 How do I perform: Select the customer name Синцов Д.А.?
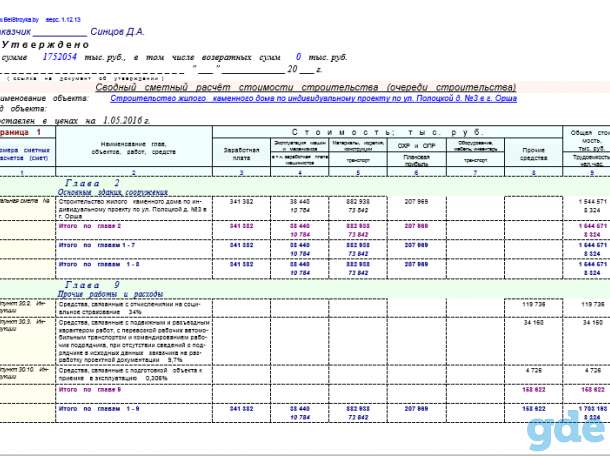(117, 32)
